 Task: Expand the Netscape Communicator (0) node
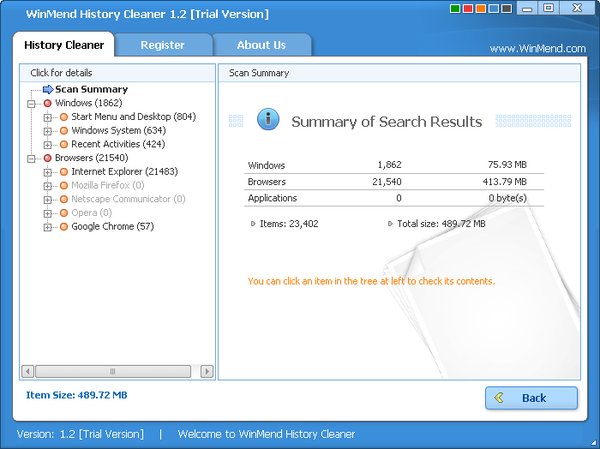47,200
